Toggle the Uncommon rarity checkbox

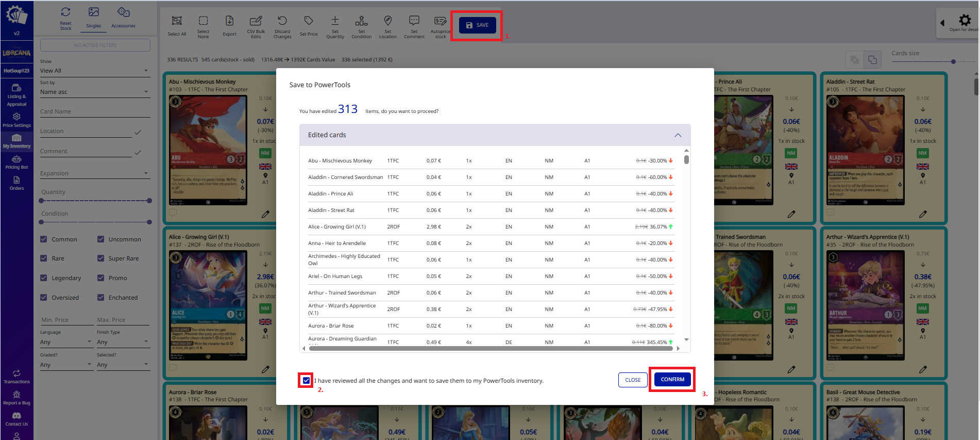[x=100, y=239]
